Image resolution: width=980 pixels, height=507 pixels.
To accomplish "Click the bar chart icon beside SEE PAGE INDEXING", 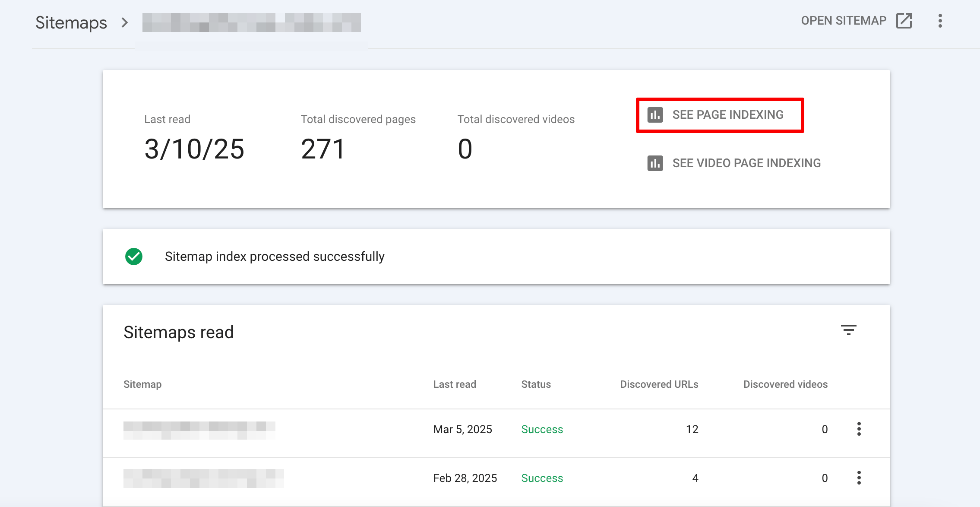I will [x=654, y=115].
